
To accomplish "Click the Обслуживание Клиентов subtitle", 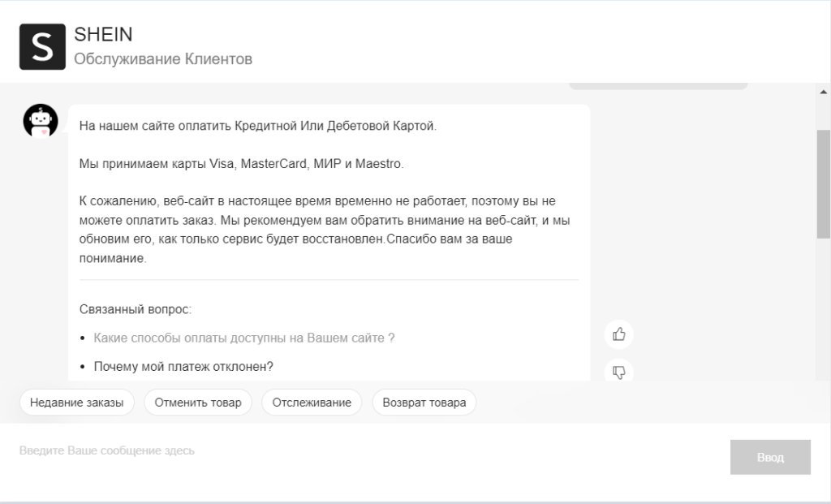I will click(x=163, y=59).
